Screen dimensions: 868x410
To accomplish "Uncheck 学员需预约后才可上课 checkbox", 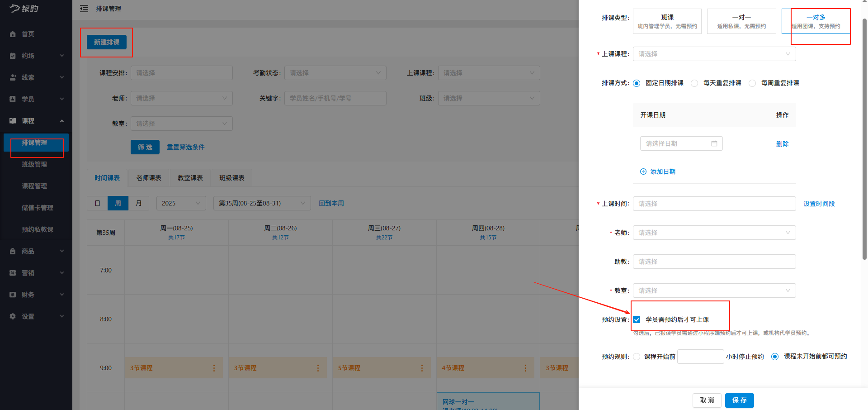I will click(x=637, y=319).
